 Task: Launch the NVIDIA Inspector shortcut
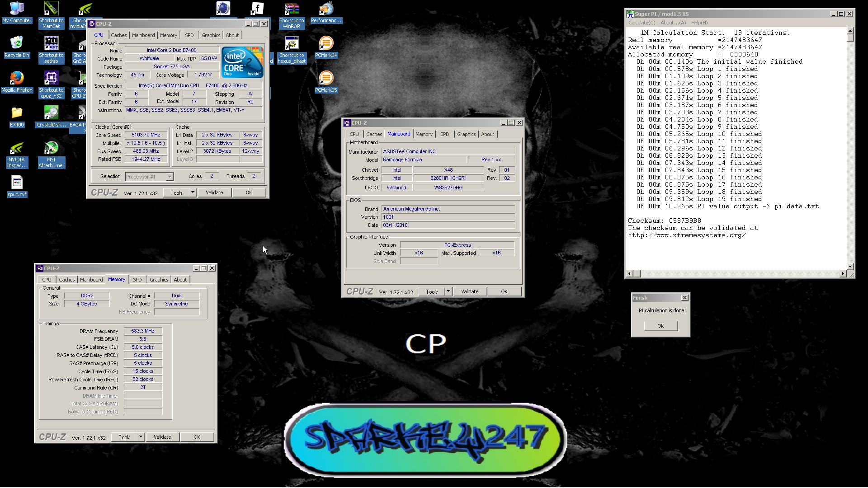[17, 155]
